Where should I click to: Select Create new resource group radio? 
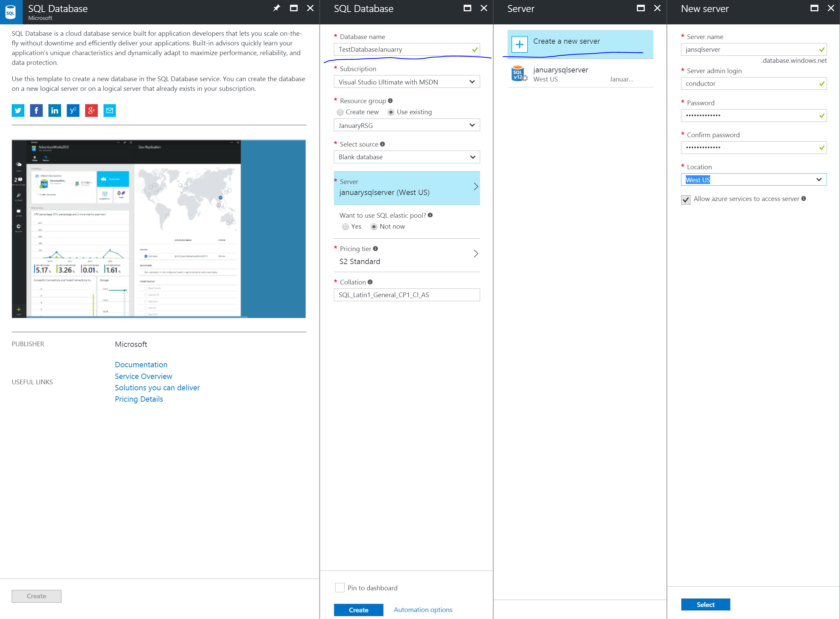coord(340,112)
